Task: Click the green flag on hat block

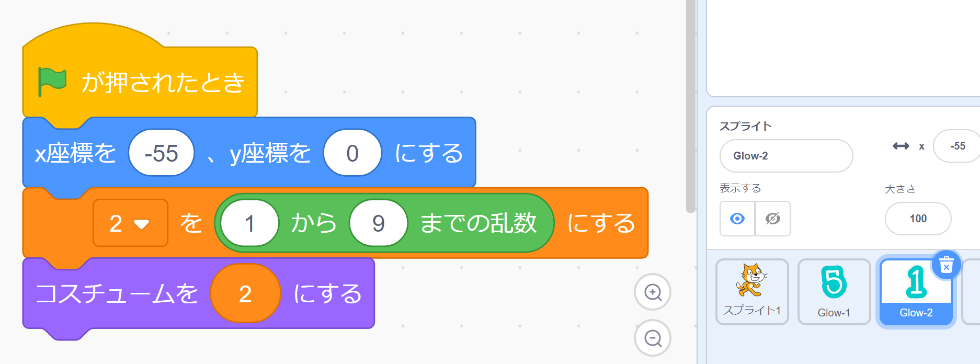Action: (52, 82)
